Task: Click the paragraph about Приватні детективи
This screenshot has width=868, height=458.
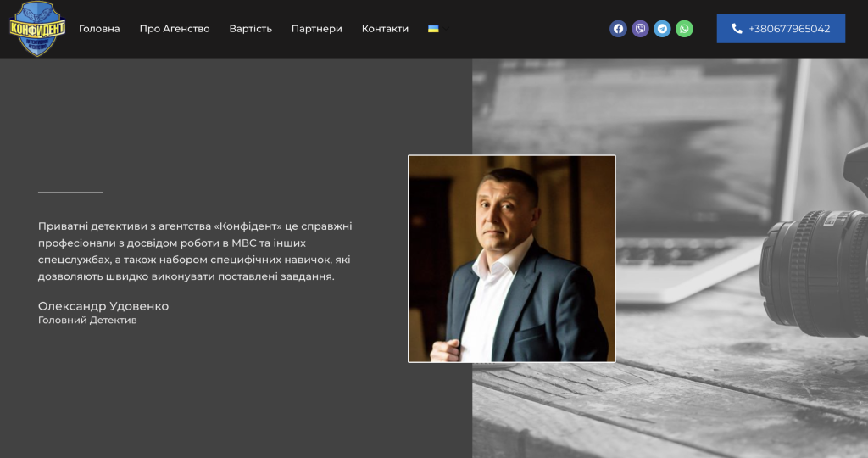Action: pos(195,251)
